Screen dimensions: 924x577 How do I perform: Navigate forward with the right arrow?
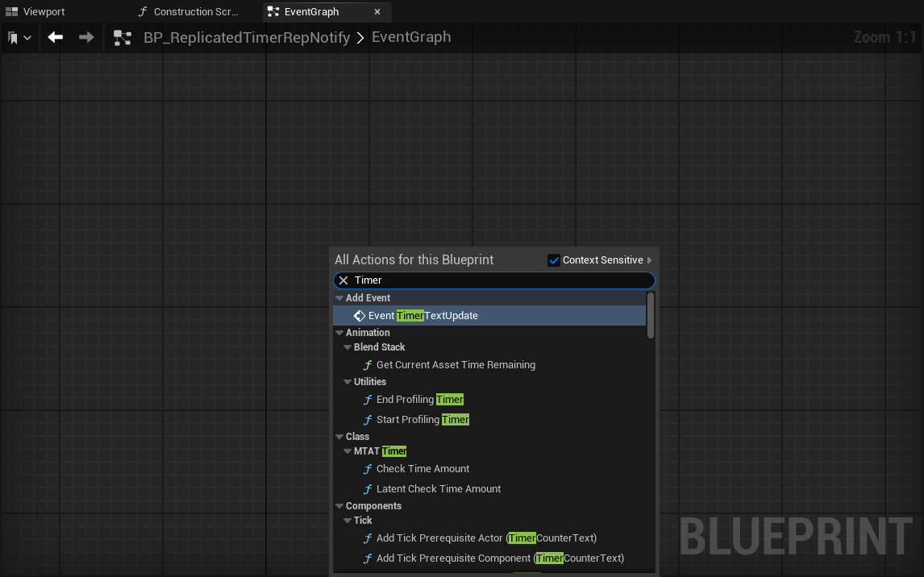(x=86, y=37)
